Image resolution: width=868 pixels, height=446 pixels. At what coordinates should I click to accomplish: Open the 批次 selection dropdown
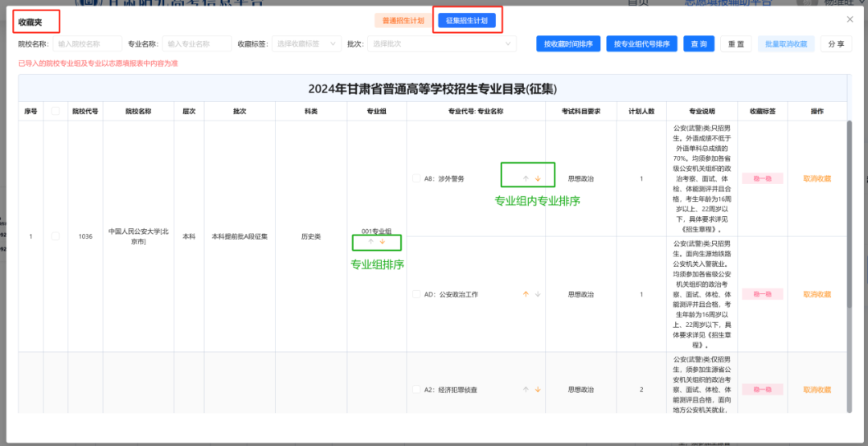(x=442, y=43)
